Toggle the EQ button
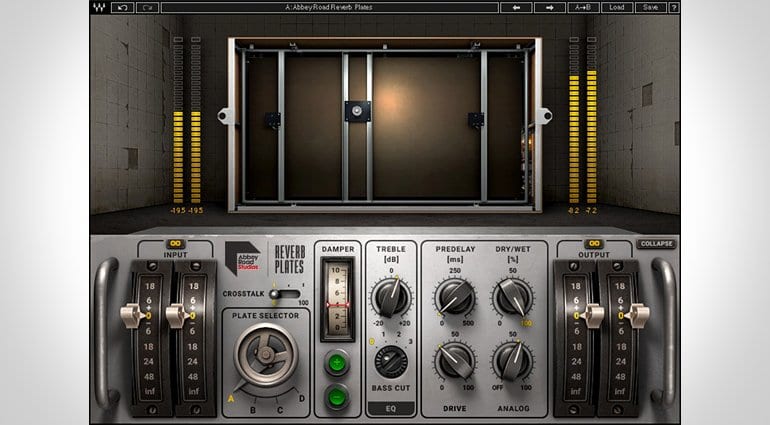The width and height of the screenshot is (770, 425). [391, 408]
